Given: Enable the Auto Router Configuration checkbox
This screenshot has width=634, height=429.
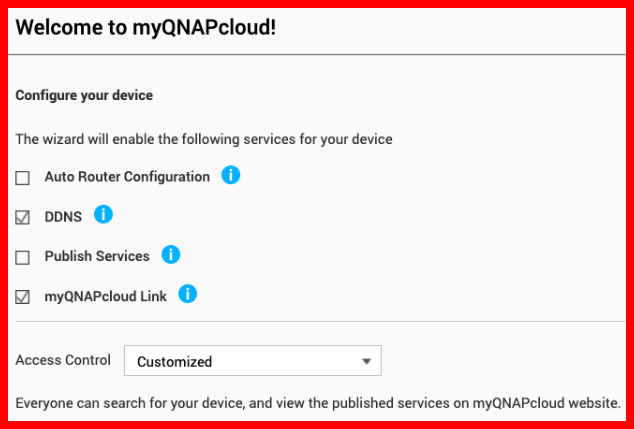Looking at the screenshot, I should tap(23, 178).
